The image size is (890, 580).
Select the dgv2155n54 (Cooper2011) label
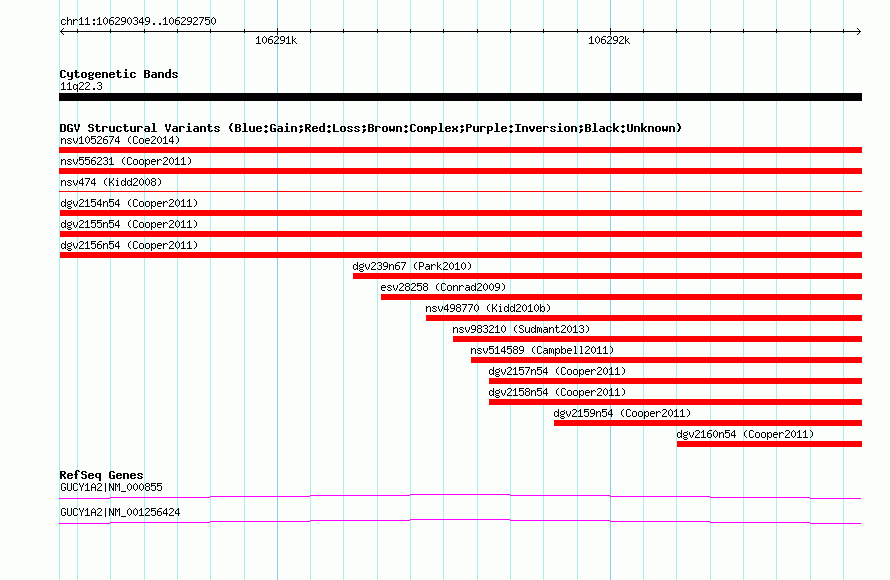(129, 224)
